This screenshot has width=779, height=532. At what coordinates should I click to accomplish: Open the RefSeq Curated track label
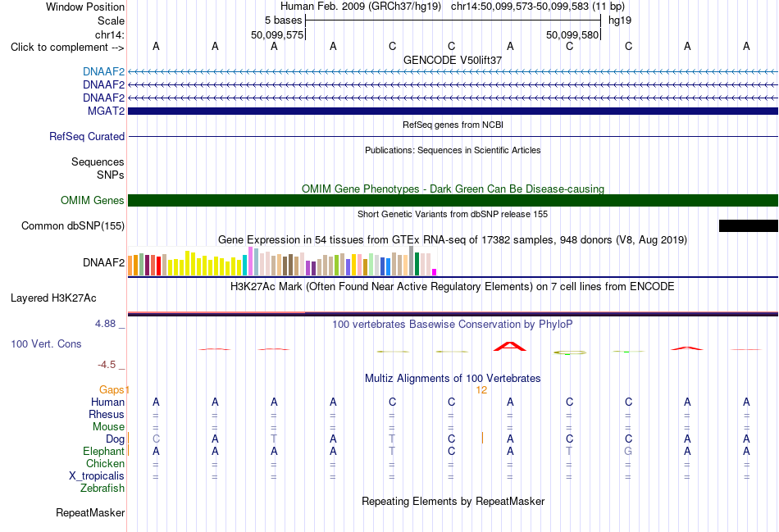tap(86, 136)
